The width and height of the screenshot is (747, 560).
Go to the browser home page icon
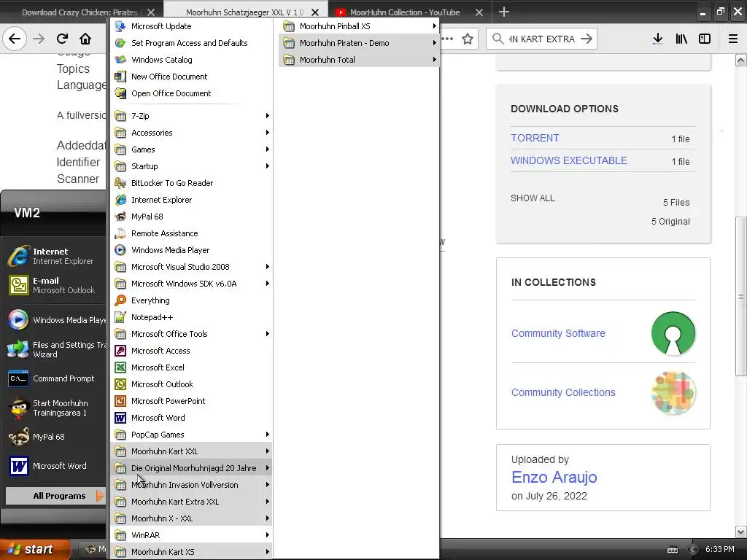coord(85,39)
